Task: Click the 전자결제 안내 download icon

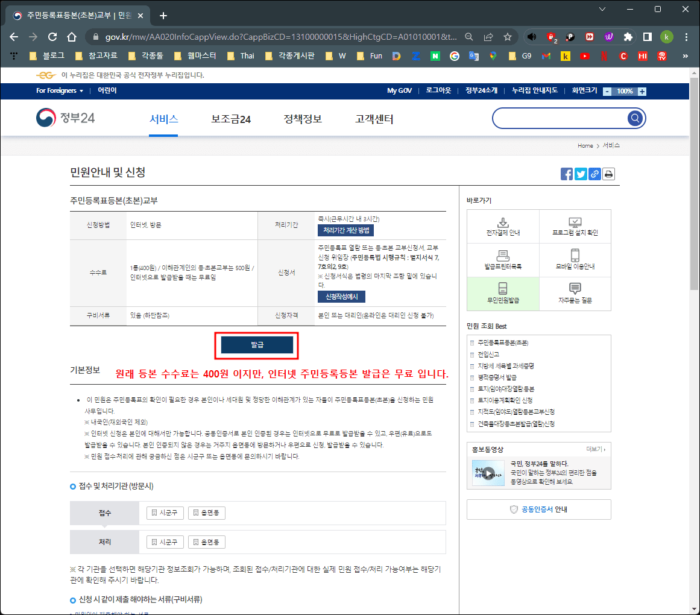Action: tap(503, 222)
